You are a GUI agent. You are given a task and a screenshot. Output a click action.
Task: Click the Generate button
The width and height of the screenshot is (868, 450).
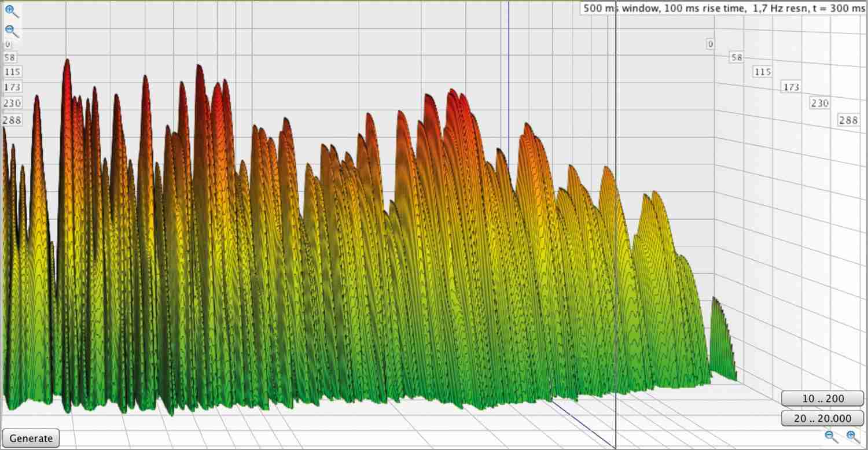[x=31, y=438]
